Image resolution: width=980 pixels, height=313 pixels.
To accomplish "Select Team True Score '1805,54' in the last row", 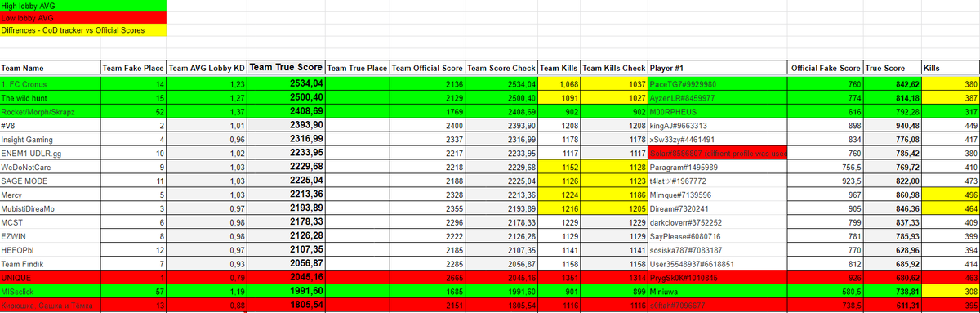I will [x=287, y=306].
